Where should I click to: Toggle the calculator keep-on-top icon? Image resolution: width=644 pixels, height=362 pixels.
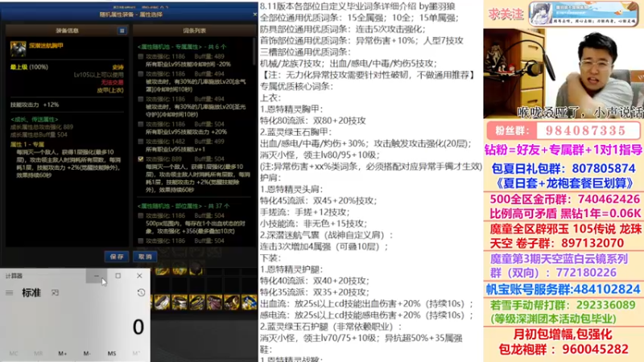point(55,293)
